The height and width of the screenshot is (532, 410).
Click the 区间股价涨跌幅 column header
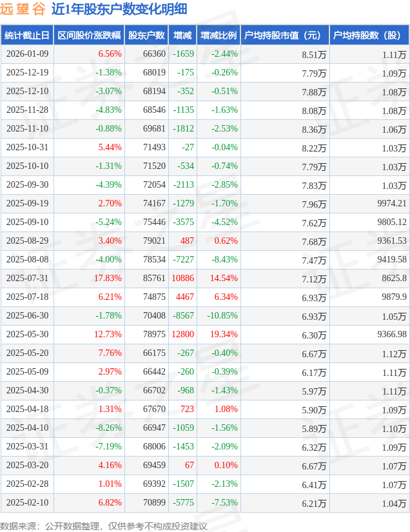[88, 35]
